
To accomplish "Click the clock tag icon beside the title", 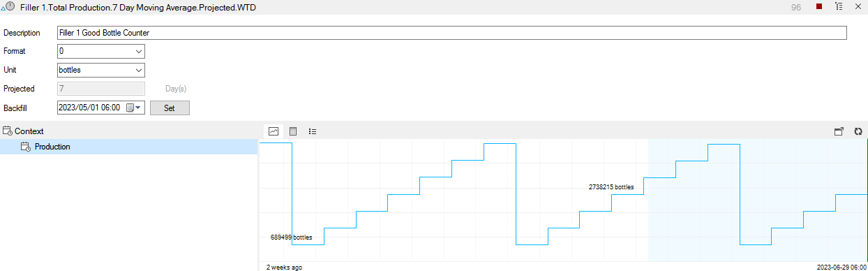I will (x=8, y=6).
